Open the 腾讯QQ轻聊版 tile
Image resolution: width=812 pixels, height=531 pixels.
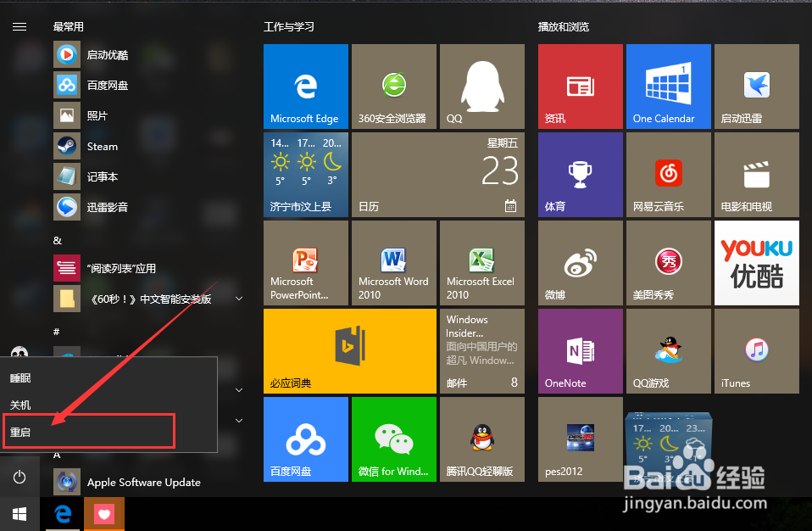(x=482, y=439)
